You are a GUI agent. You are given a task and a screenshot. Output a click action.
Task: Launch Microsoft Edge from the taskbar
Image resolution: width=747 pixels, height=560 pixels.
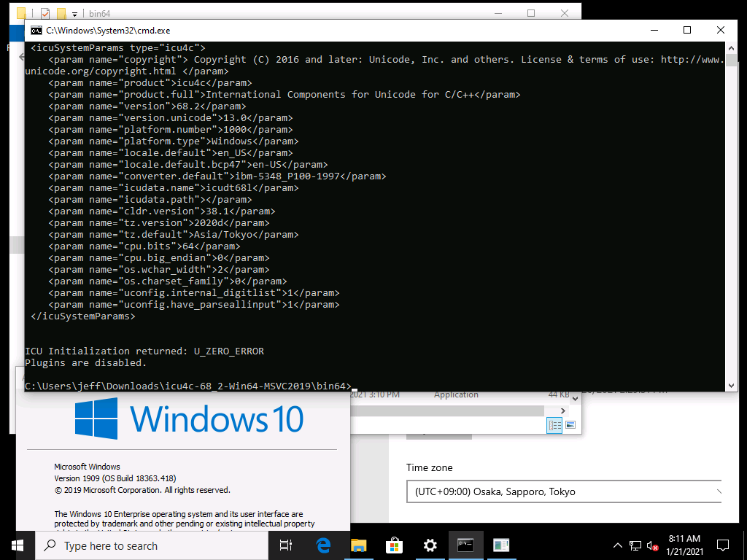click(323, 545)
